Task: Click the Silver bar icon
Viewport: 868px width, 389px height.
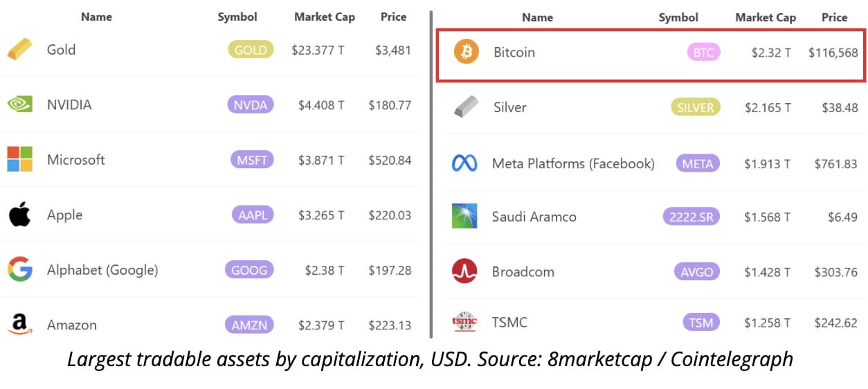Action: (x=466, y=107)
